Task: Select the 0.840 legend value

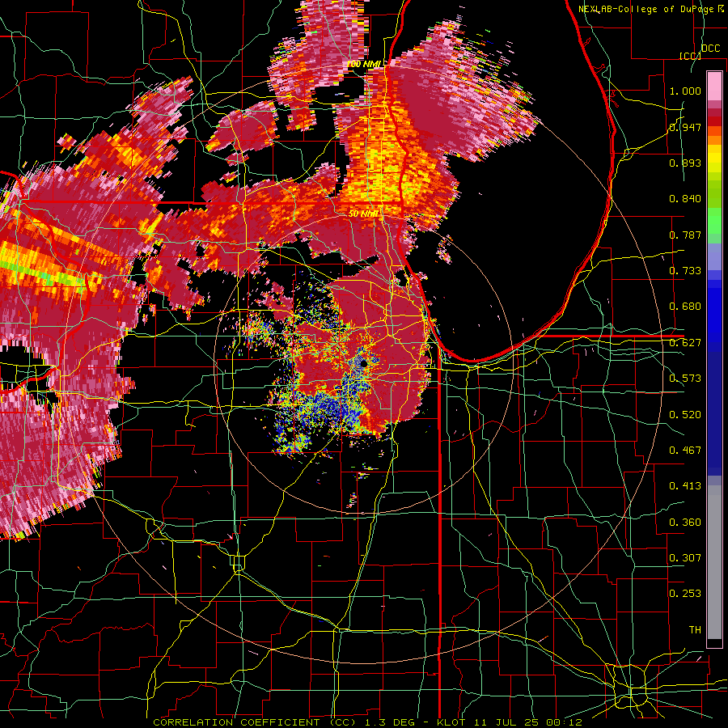Action: 685,199
